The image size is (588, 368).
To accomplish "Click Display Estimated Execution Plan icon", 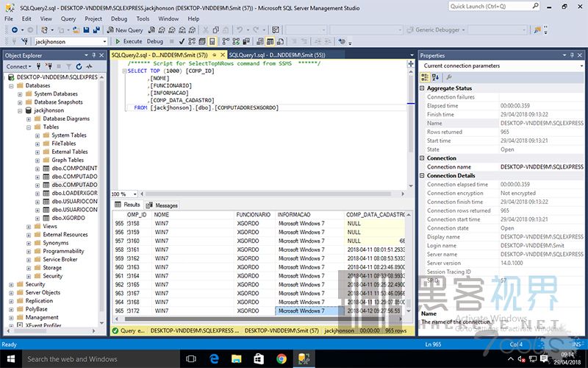I will [192, 41].
